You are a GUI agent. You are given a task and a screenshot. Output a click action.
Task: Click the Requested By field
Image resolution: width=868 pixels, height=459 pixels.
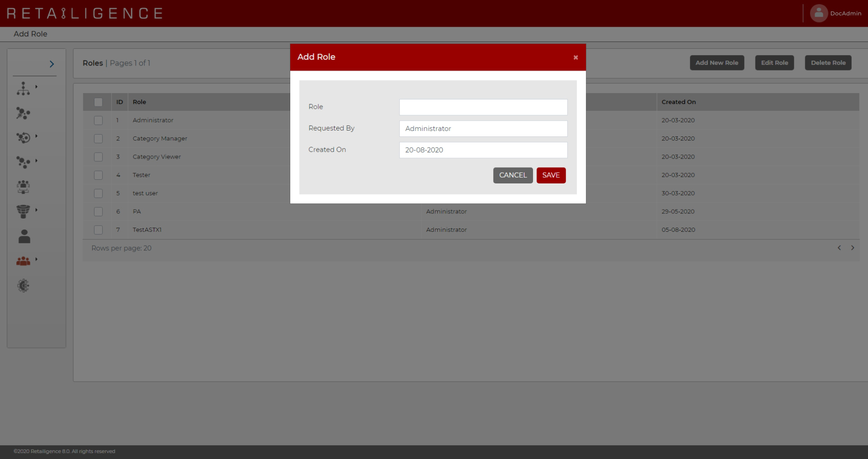pos(483,129)
